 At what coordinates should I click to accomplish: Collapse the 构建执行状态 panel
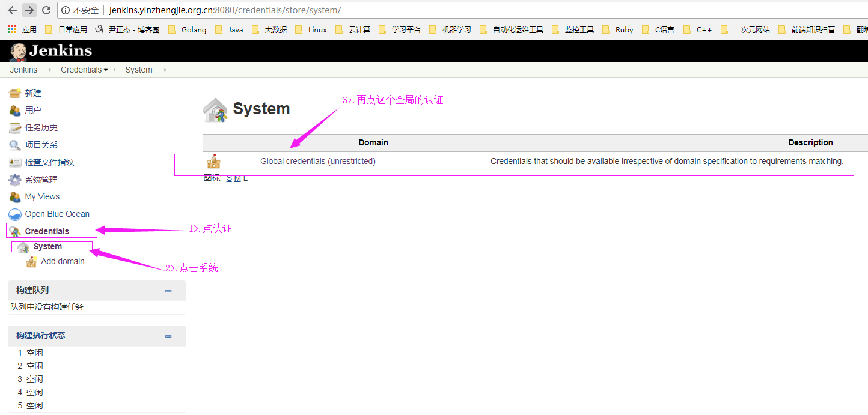[x=168, y=336]
